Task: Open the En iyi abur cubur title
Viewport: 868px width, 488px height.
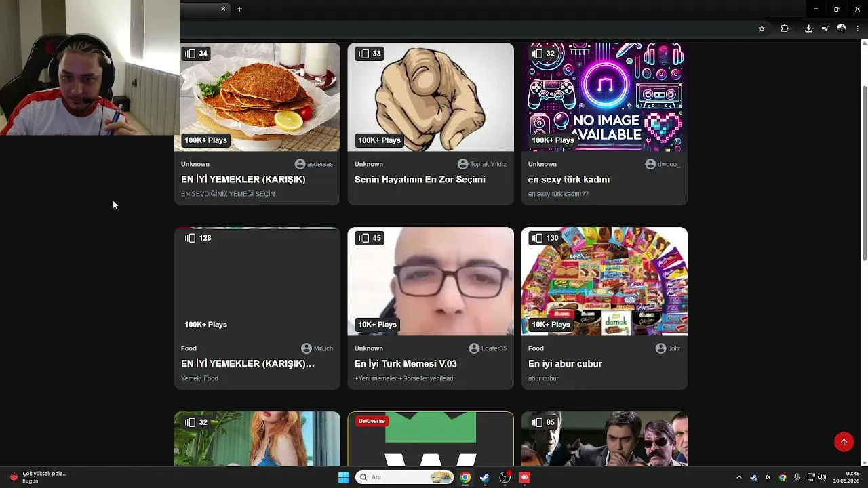Action: tap(565, 364)
